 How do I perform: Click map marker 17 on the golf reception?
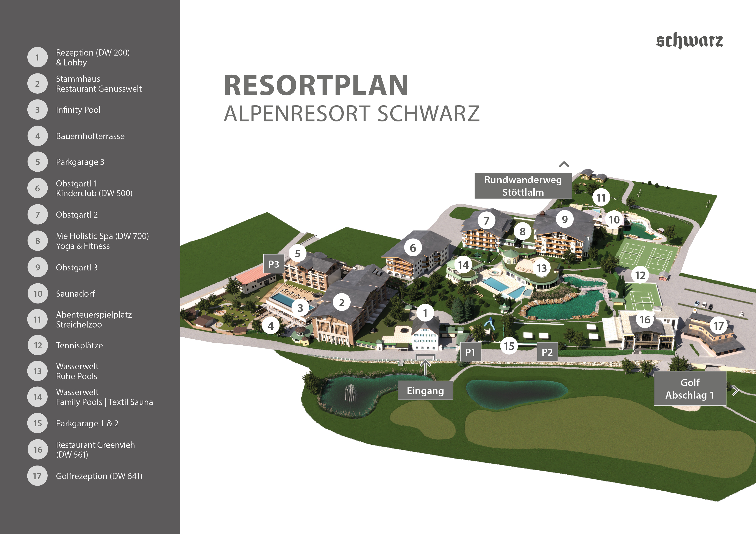tap(719, 326)
